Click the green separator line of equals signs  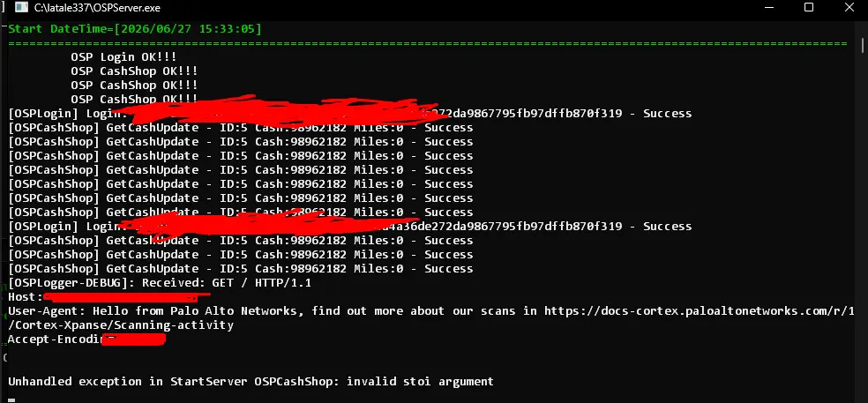427,43
